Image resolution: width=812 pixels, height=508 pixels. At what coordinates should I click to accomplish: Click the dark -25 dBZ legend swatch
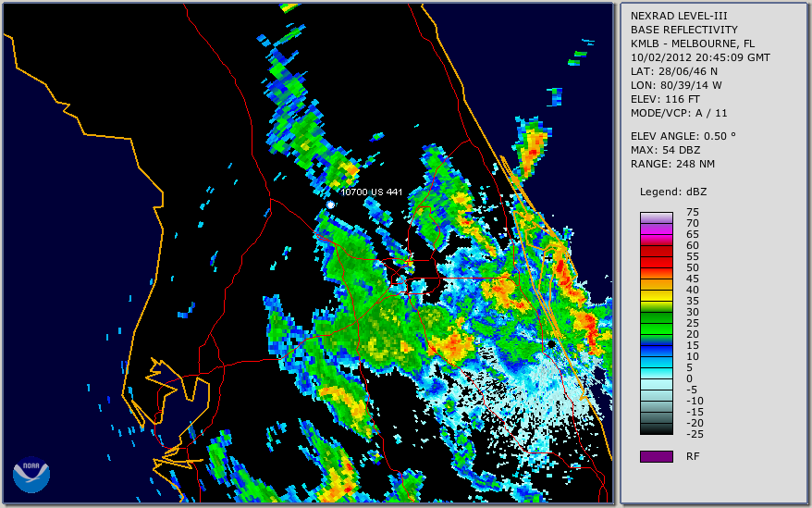(x=656, y=429)
